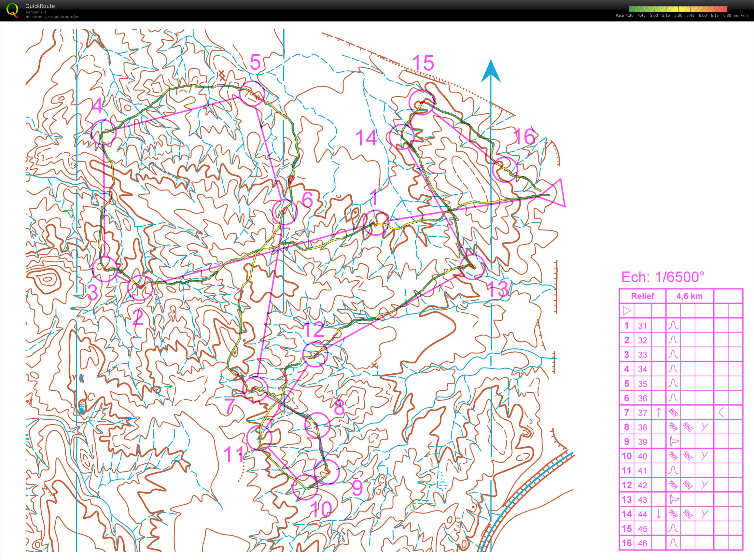
Task: Click the QuickRoute Q logo
Action: click(x=13, y=10)
